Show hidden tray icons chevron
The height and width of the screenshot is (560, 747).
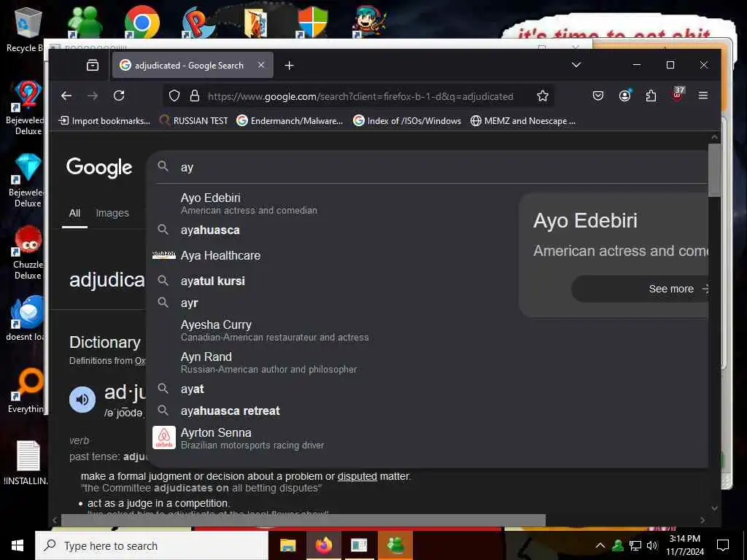[x=600, y=545]
